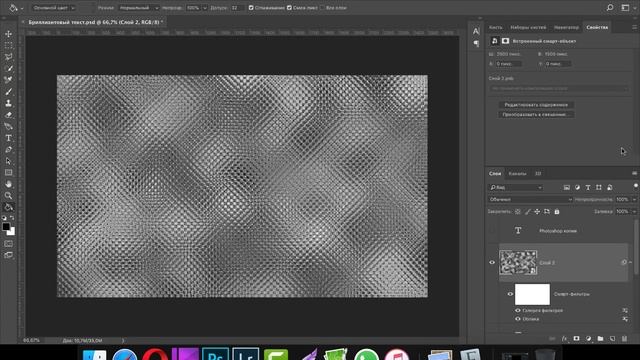Create a new layer
Screen dimensions: 640x360
tap(612, 339)
